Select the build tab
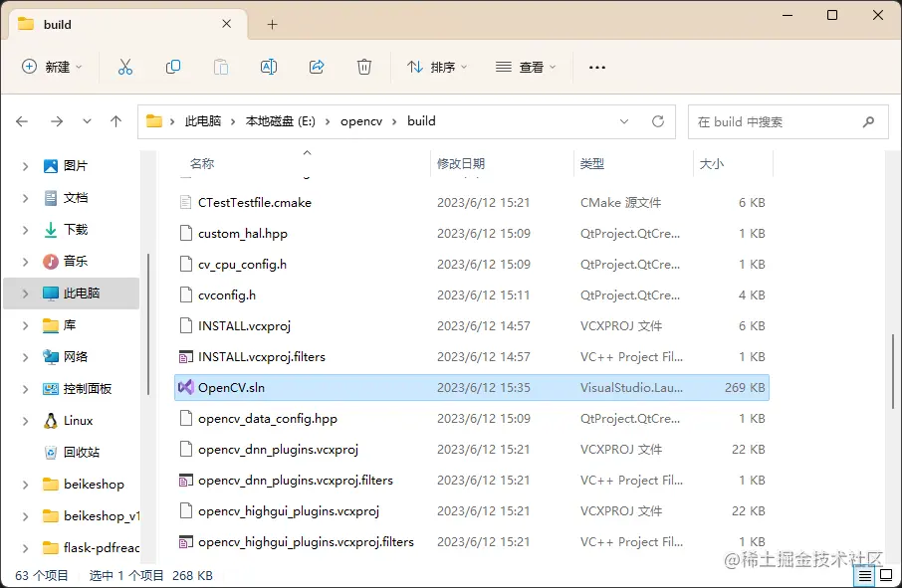This screenshot has width=902, height=588. tap(128, 24)
